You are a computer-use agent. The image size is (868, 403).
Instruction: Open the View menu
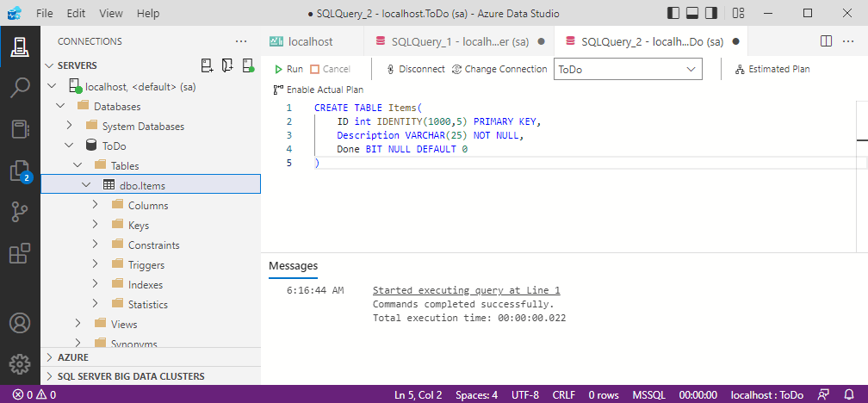111,13
